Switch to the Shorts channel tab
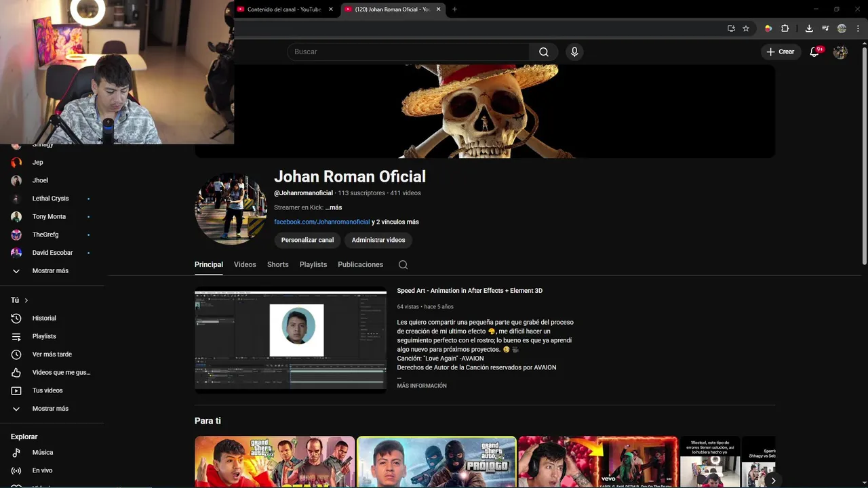 (x=277, y=264)
